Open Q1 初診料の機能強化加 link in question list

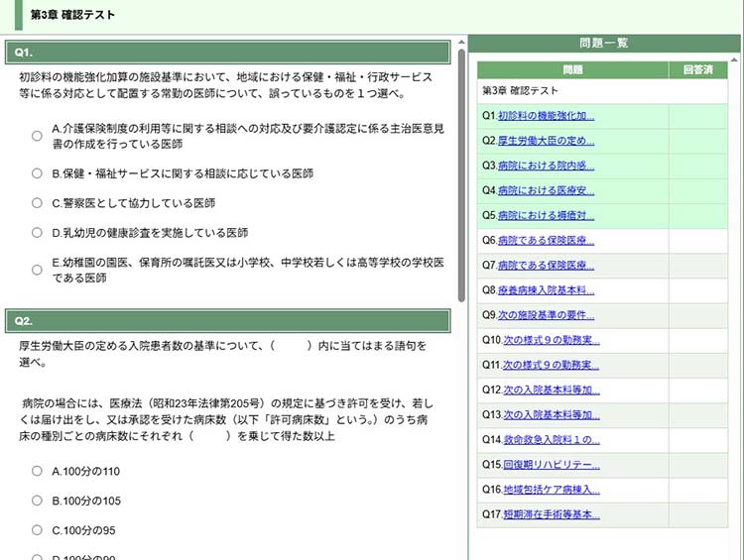(546, 116)
